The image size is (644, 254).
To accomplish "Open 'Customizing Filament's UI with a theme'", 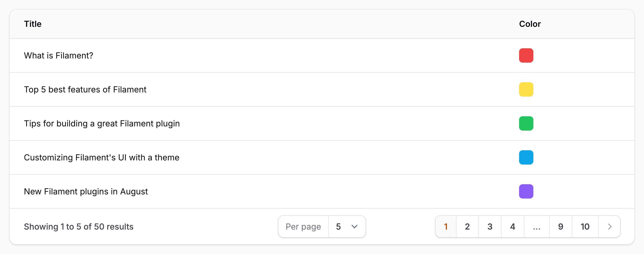I will point(102,157).
